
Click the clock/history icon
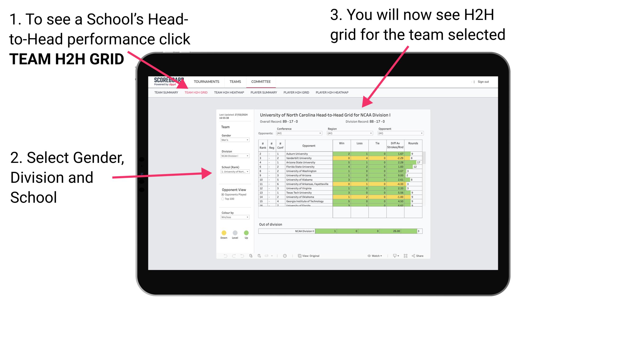[285, 256]
